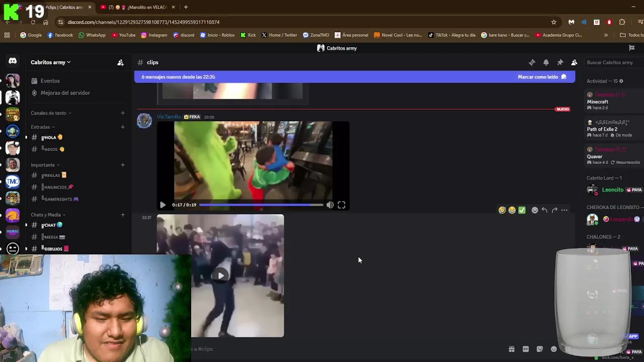Open Mejoras del servidor
Viewport: 644px width, 362px height.
click(x=77, y=93)
